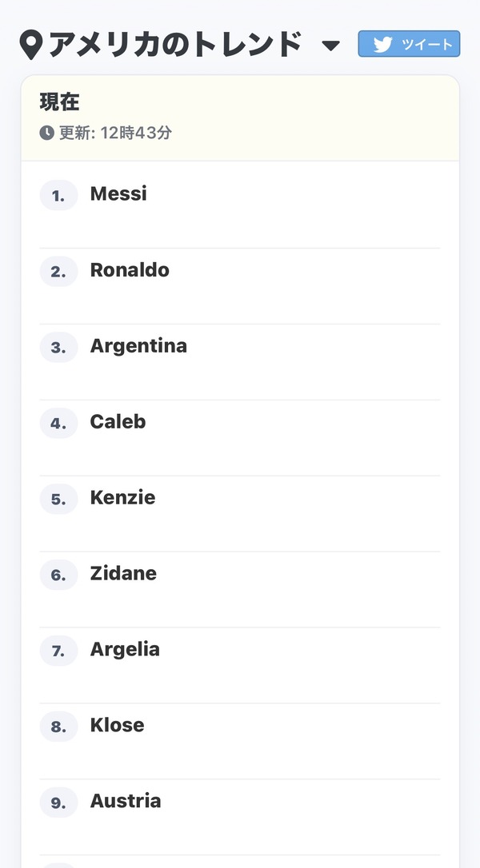
Task: Click the rank 9 number badge
Action: (x=58, y=802)
